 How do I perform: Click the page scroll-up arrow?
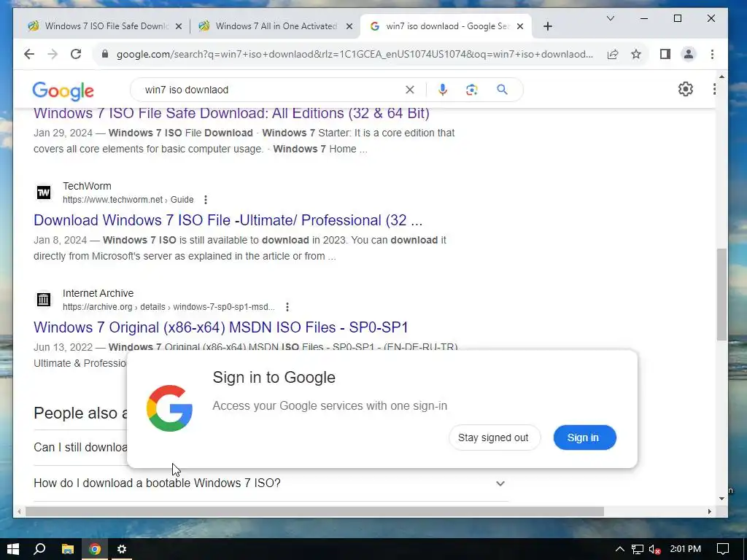point(721,76)
